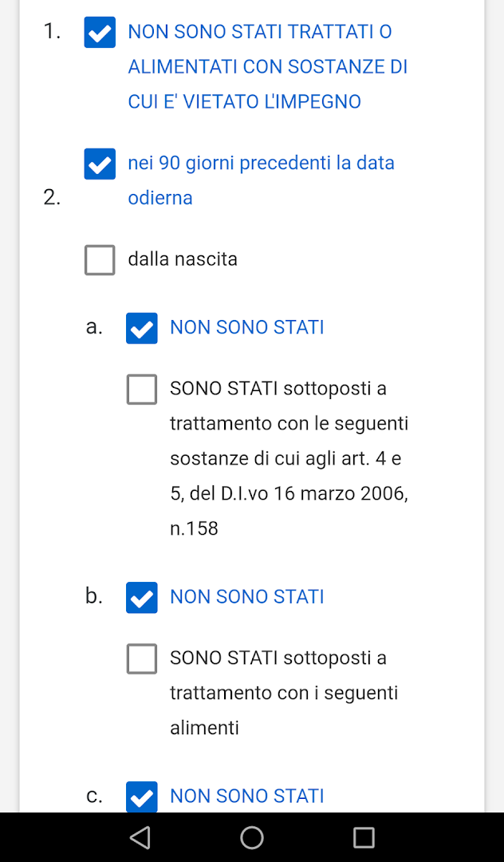Uncheck 'NON SONO STATI' under item b
The image size is (504, 862).
point(141,597)
